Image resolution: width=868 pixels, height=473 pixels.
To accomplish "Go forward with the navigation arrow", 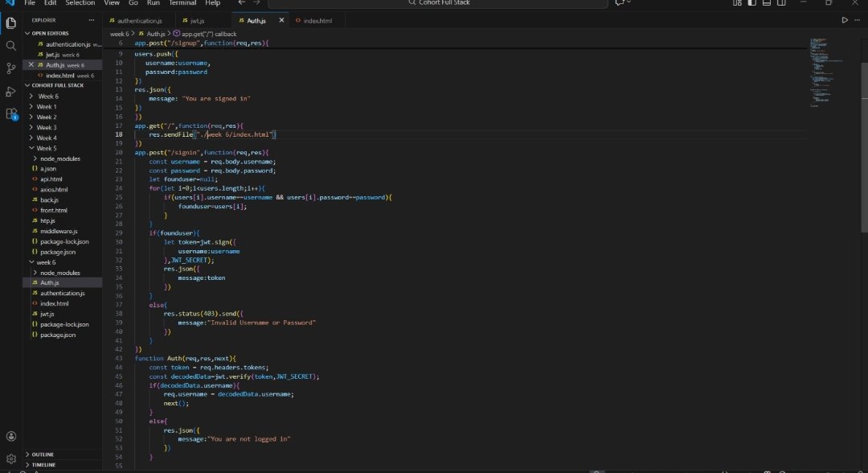I will [256, 2].
